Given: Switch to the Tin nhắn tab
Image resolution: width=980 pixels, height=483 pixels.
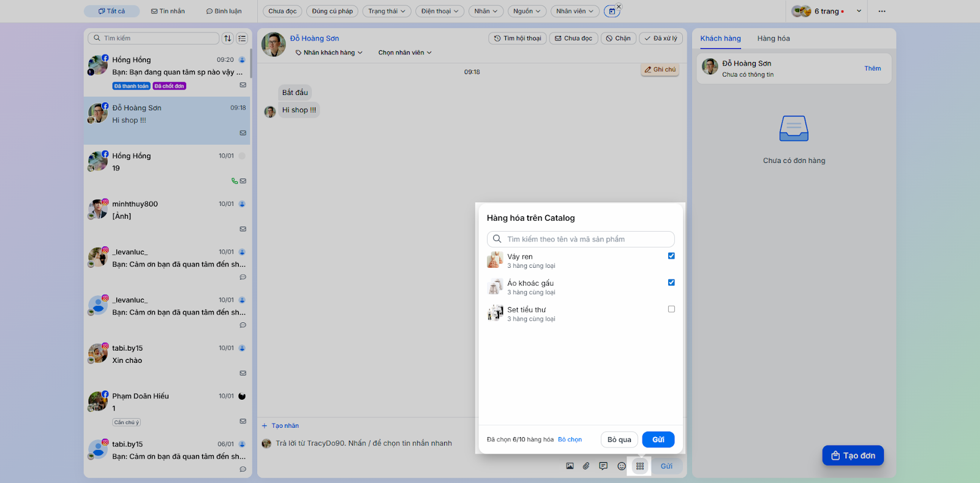Looking at the screenshot, I should pyautogui.click(x=168, y=11).
